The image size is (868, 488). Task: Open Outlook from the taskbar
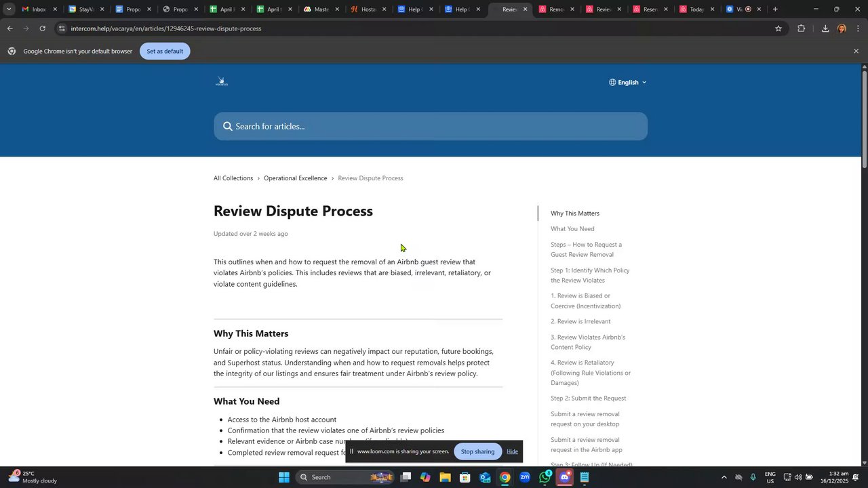485,477
